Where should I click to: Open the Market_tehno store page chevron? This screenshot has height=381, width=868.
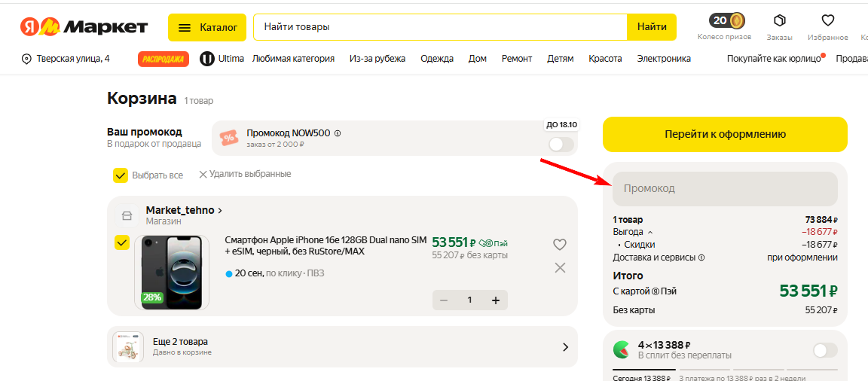(x=219, y=211)
